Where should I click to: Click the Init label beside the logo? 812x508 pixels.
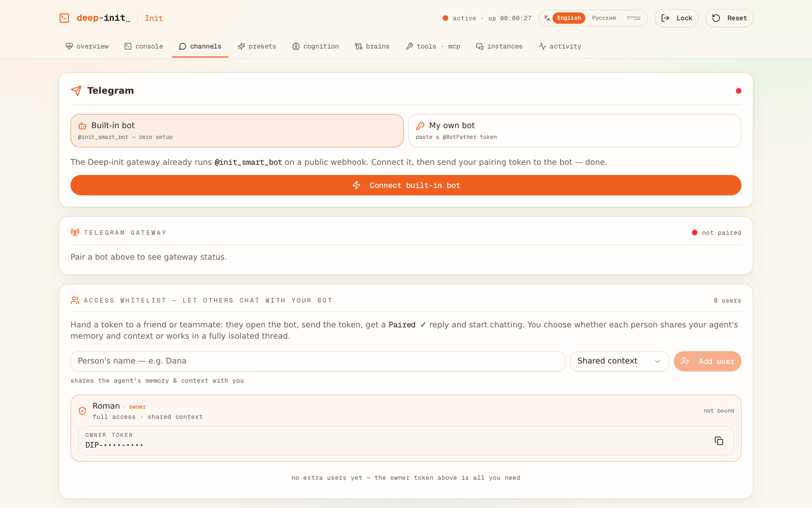tap(154, 18)
